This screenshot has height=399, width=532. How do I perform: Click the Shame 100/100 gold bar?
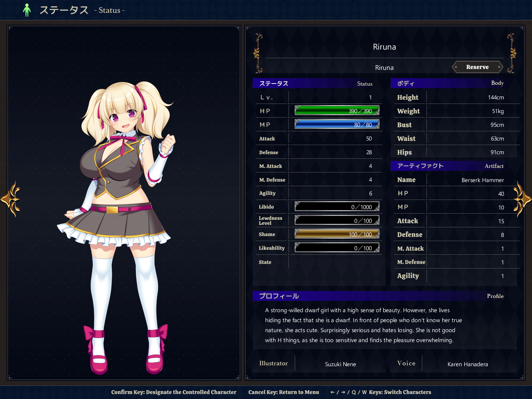point(337,234)
